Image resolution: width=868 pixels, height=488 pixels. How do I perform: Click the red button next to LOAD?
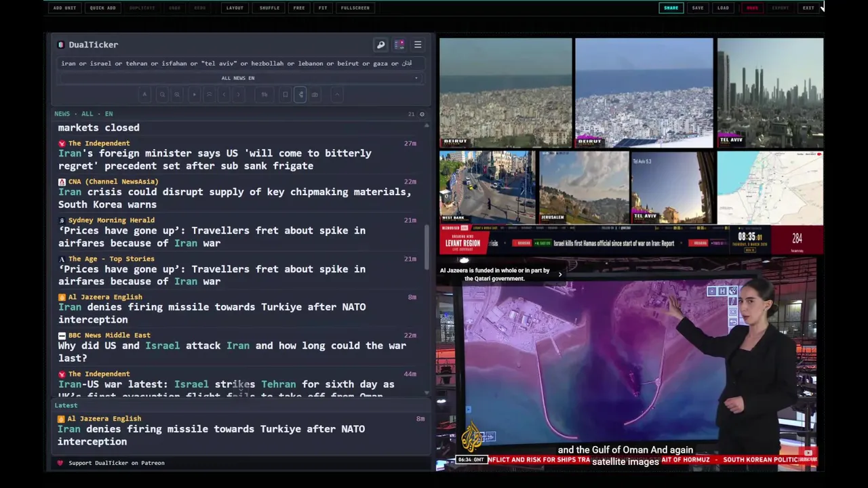pos(752,8)
